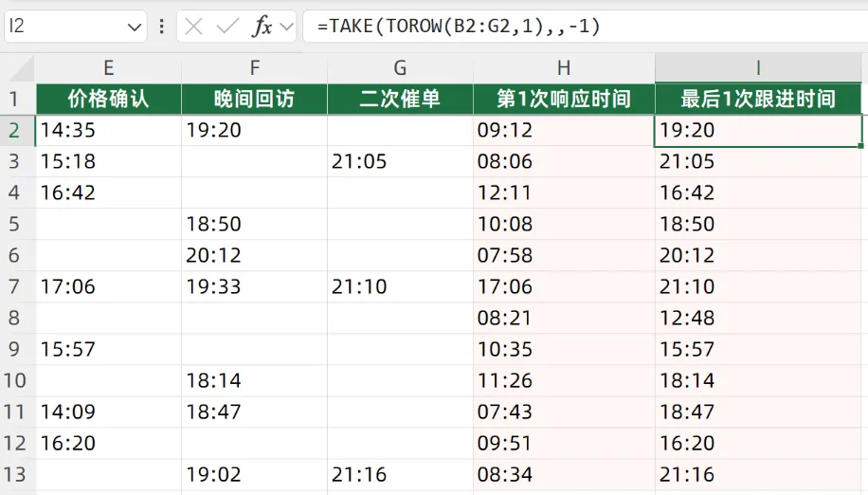Click the three-dot handle beside Name Box
This screenshot has width=868, height=495.
pyautogui.click(x=161, y=26)
